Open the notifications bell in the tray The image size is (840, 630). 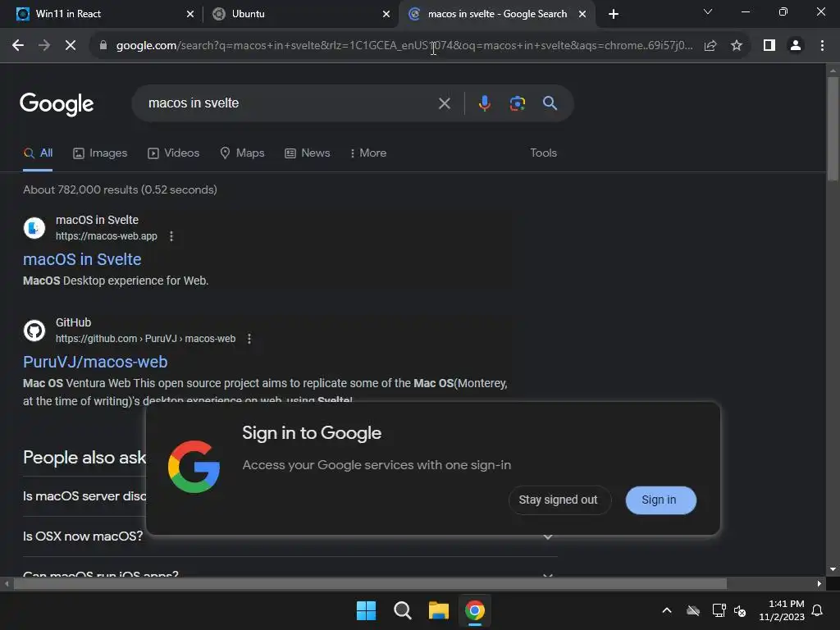tap(818, 610)
